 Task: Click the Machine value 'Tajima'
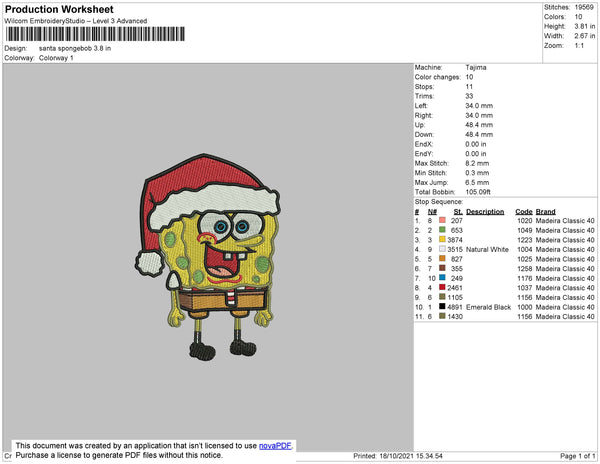pos(476,67)
